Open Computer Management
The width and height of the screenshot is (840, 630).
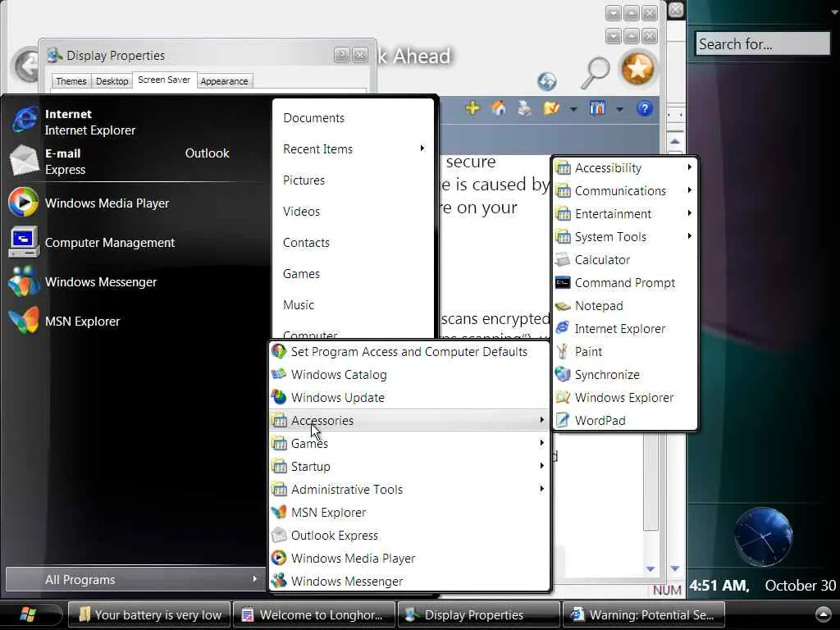134,243
